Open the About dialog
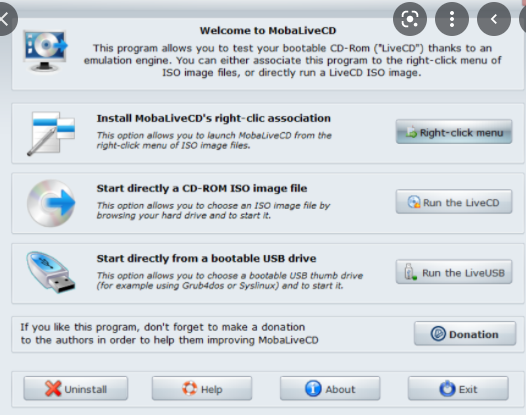This screenshot has height=415, width=526. pos(330,388)
